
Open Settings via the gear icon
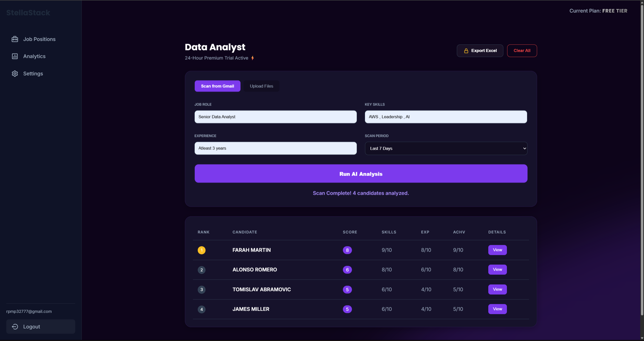click(15, 73)
